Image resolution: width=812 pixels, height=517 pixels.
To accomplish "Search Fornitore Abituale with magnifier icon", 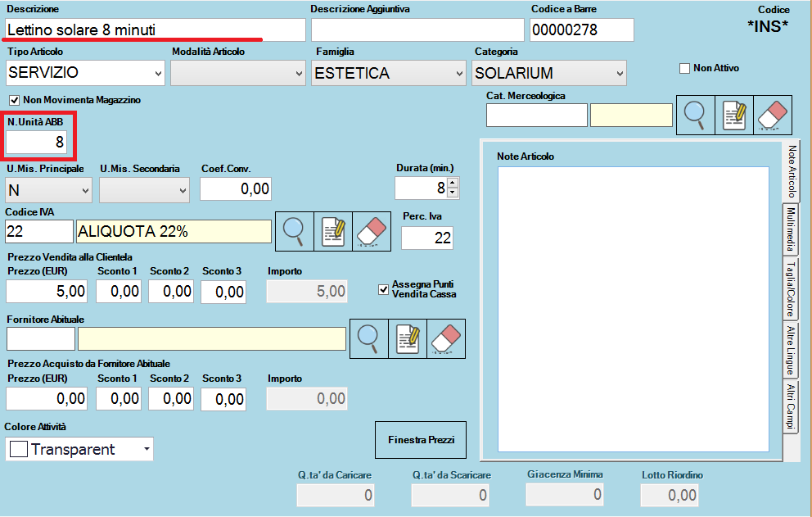I will (369, 338).
